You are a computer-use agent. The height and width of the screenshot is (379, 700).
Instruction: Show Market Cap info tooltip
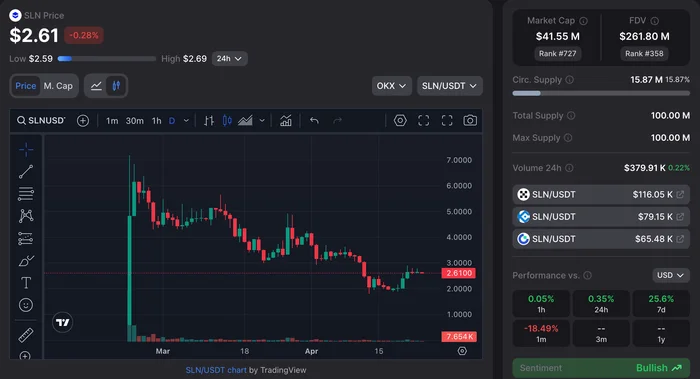tap(583, 21)
